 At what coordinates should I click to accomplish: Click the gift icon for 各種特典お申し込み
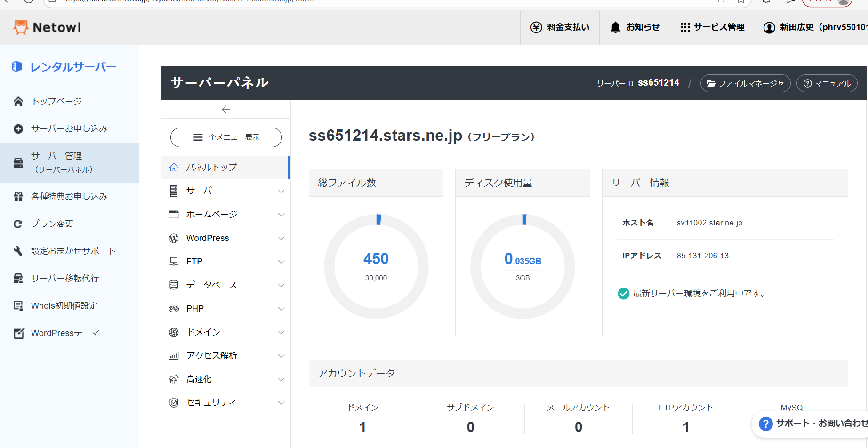click(x=18, y=197)
